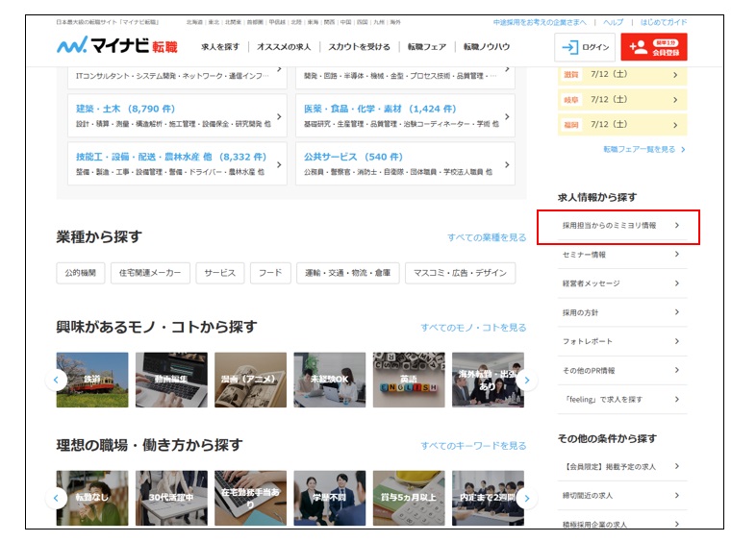Open スカウトを受ける menu
The image size is (756, 542).
click(x=359, y=47)
